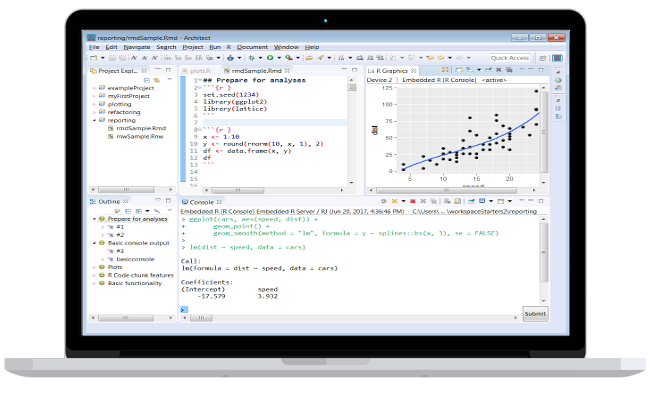This screenshot has width=652, height=406.
Task: Click the Sort icon in Outline toolbar
Action: (x=118, y=211)
